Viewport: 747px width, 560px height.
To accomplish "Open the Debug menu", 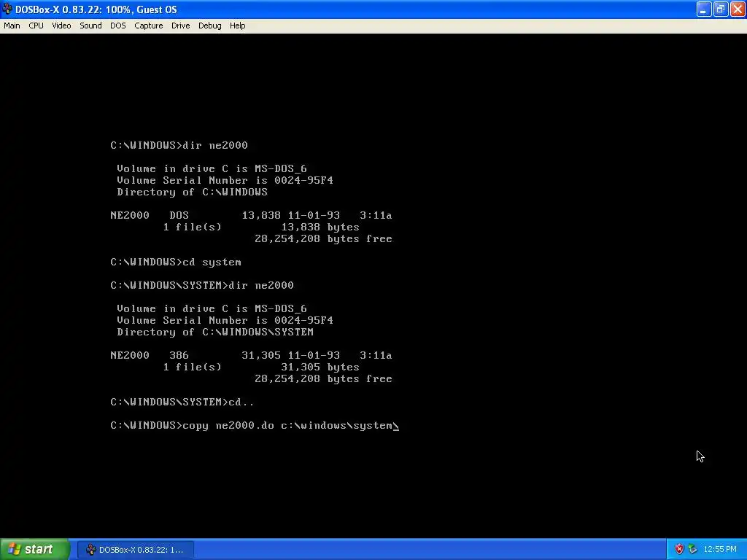I will 209,26.
